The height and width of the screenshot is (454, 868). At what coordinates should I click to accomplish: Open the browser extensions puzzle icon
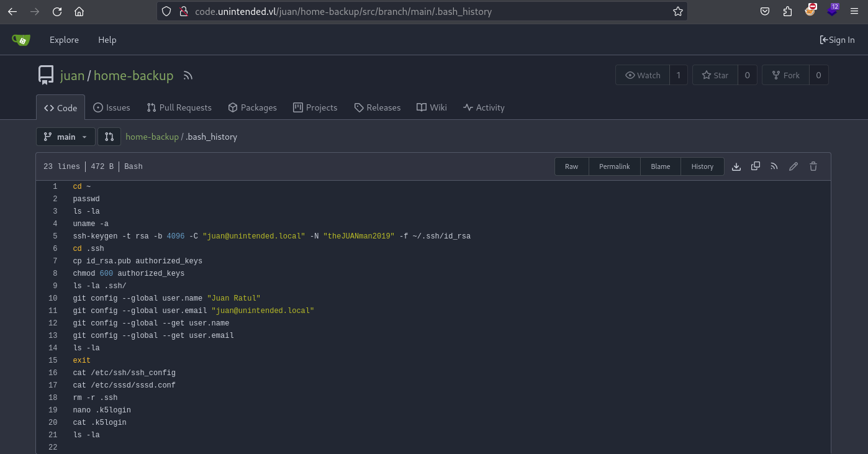[788, 11]
